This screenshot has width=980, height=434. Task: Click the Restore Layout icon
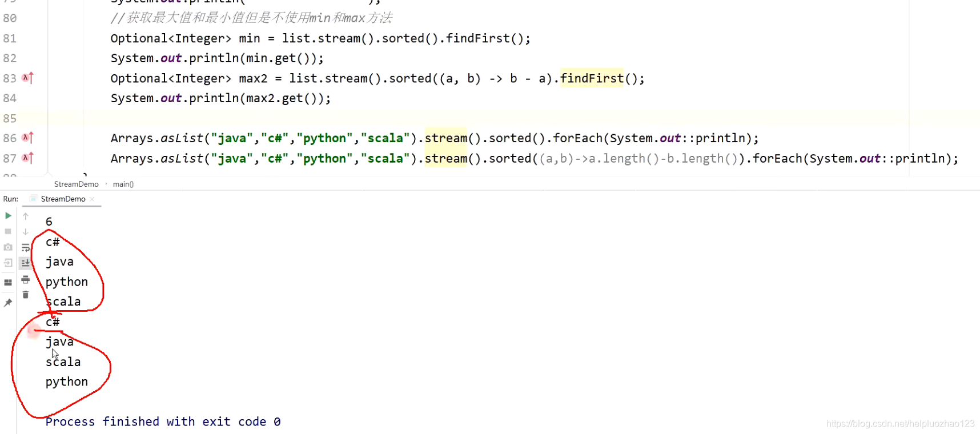8,282
